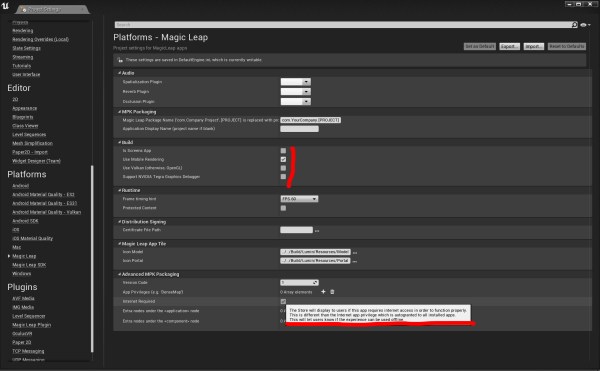
Task: Collapse the Magic Leap App Tile section
Action: [119, 244]
